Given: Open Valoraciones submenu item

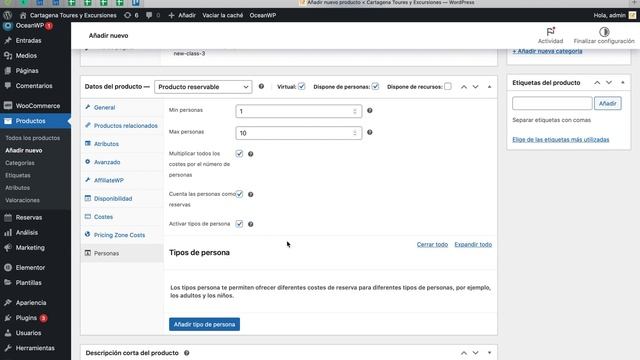Looking at the screenshot, I should pyautogui.click(x=22, y=200).
